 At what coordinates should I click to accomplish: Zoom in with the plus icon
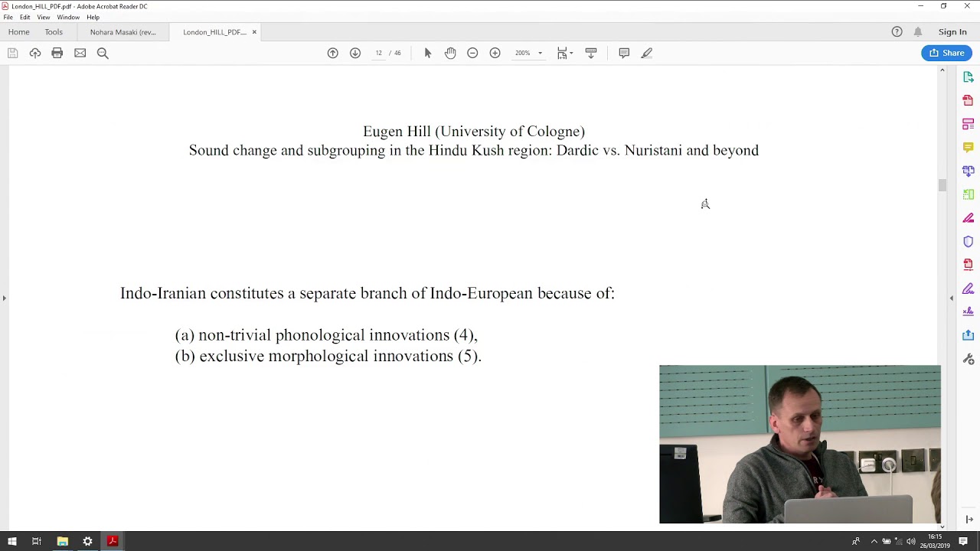pyautogui.click(x=495, y=53)
